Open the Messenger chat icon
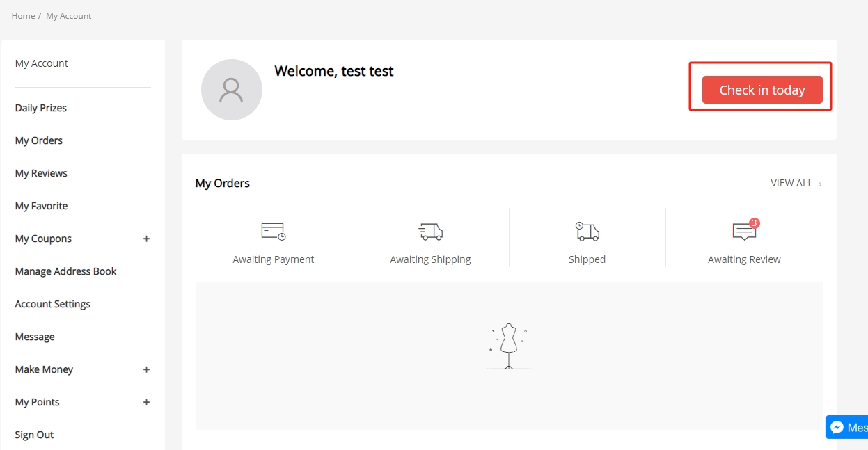Viewport: 868px width, 450px height. [x=837, y=428]
